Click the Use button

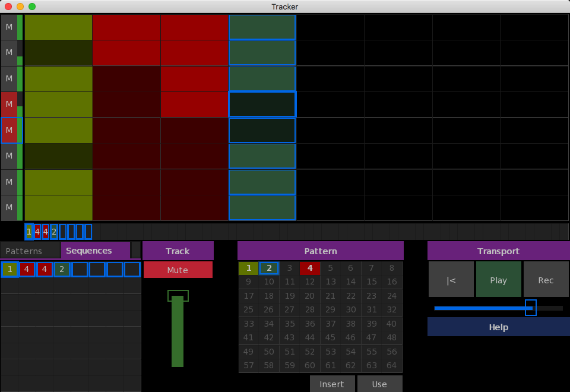[379, 384]
